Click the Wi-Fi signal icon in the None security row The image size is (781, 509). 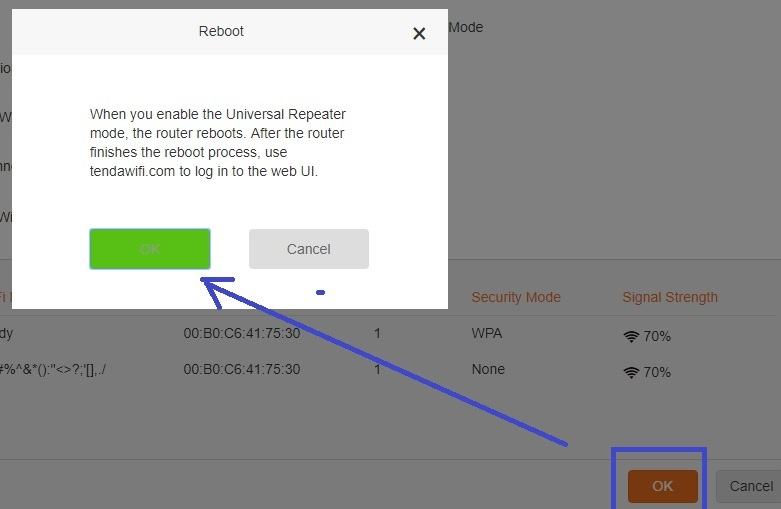(631, 373)
